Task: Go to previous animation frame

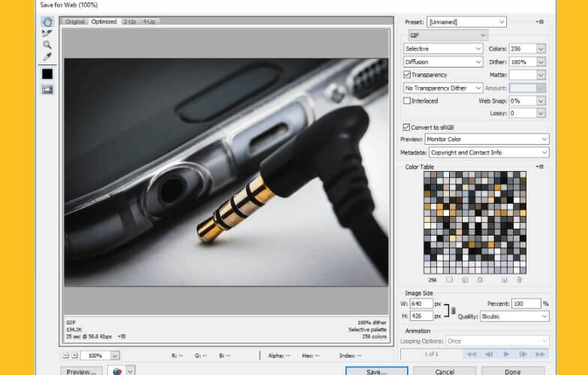Action: tap(489, 354)
